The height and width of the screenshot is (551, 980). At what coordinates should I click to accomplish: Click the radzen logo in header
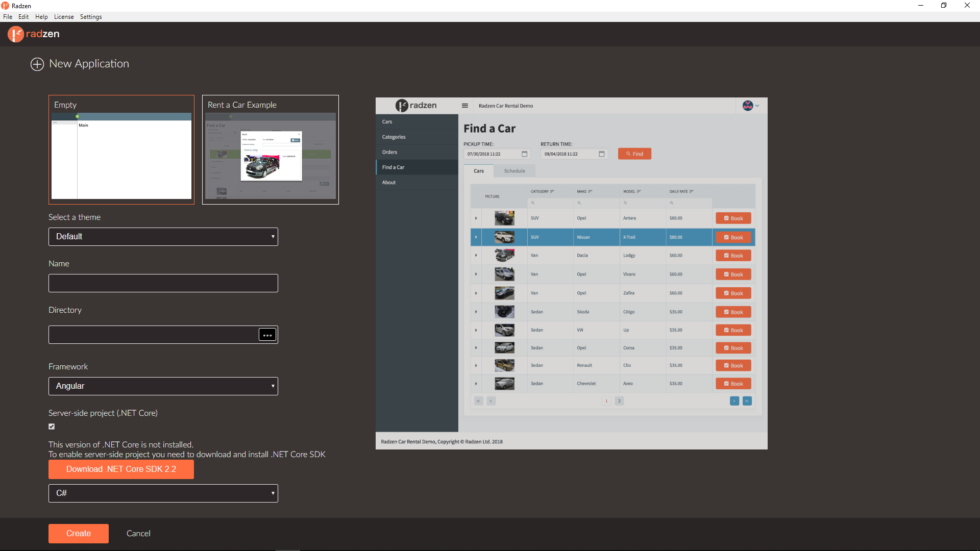34,34
